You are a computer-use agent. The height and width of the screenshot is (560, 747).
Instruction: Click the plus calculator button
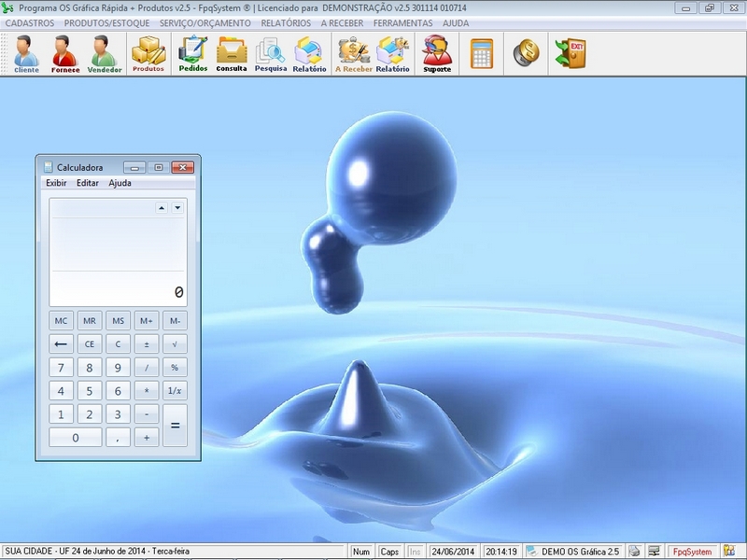point(147,437)
